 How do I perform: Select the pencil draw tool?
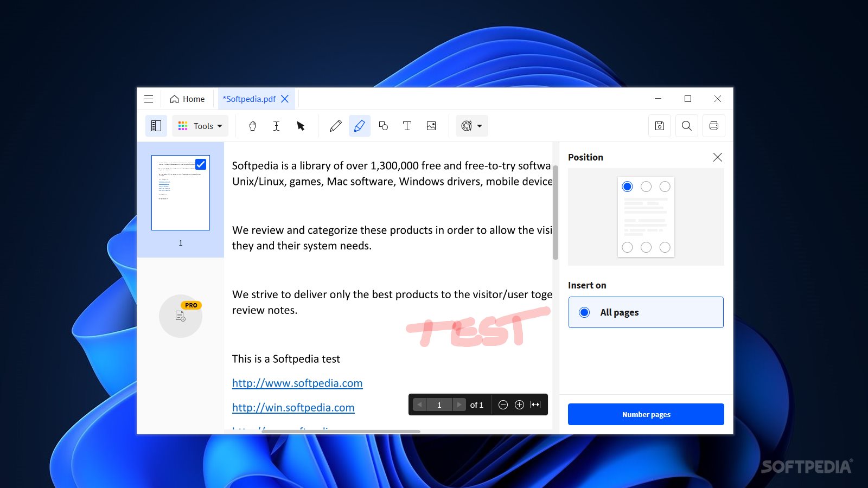pyautogui.click(x=336, y=126)
